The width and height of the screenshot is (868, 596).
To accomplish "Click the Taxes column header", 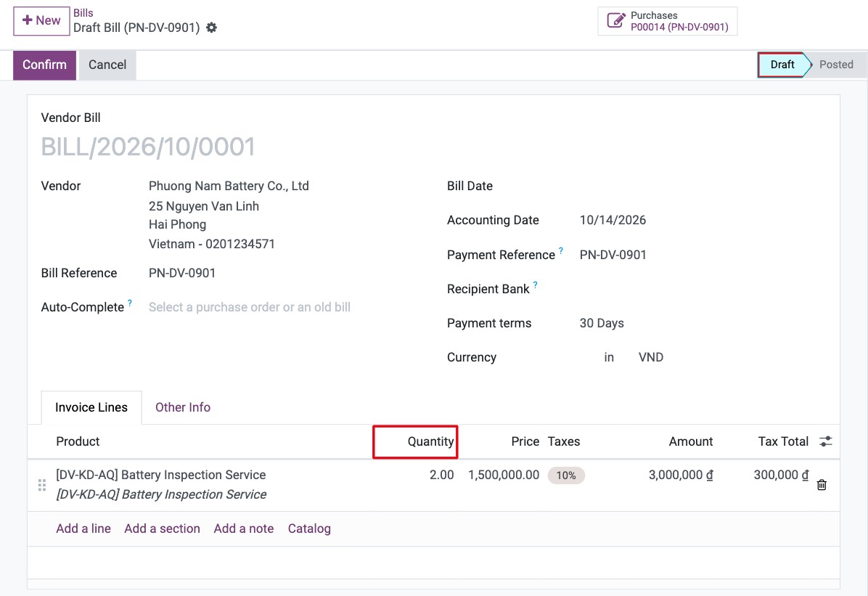I will point(563,441).
